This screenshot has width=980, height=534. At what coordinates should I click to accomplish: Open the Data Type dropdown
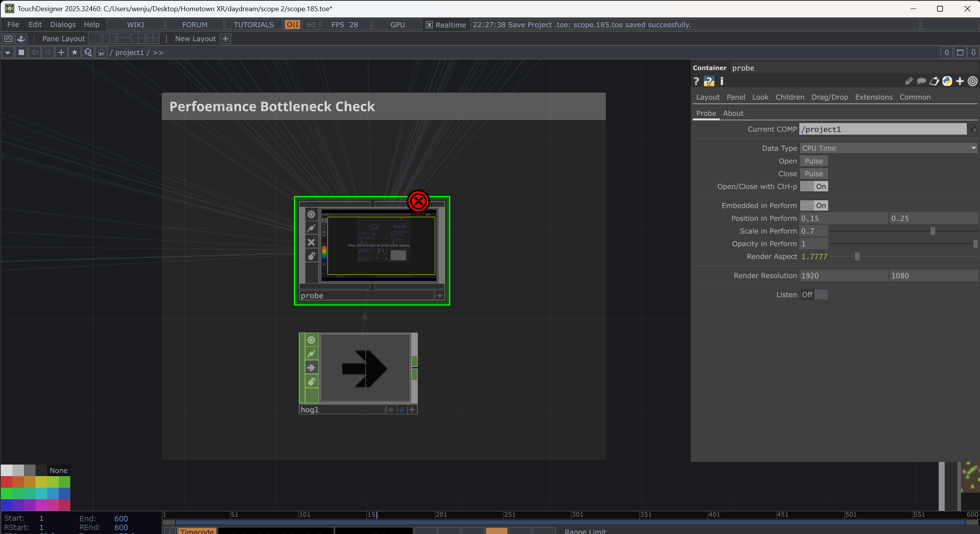coord(888,148)
